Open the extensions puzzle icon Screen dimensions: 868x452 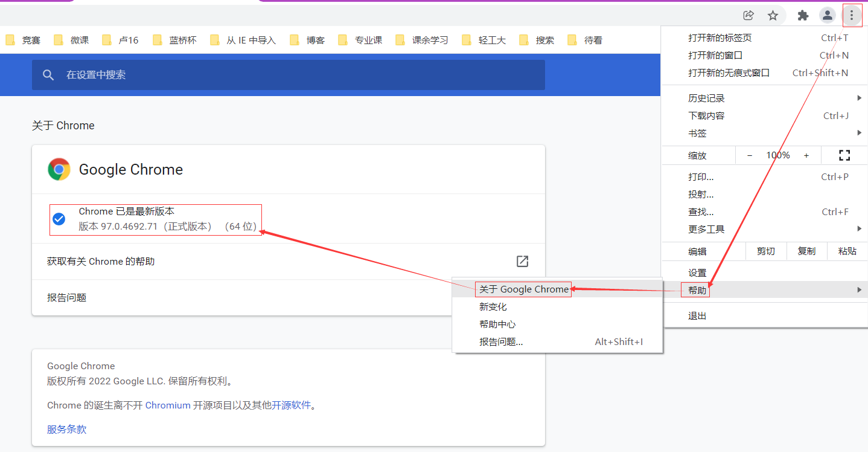click(x=803, y=16)
